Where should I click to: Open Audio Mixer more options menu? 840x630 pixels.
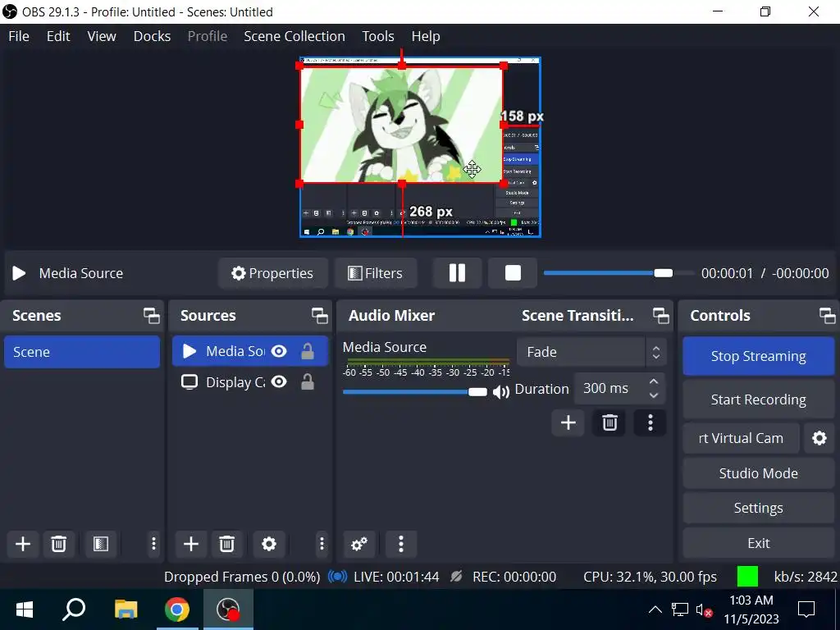(400, 545)
